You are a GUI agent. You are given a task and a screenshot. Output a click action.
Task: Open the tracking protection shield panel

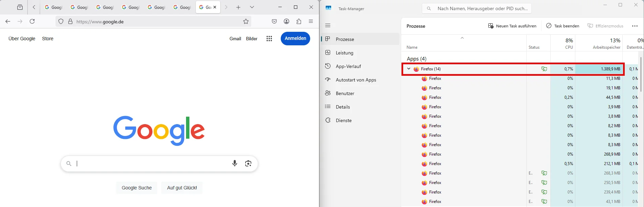click(x=61, y=21)
